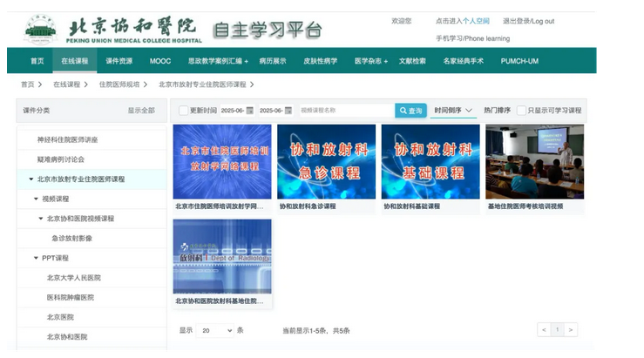Focus the 视频课程名称 search field

(x=347, y=111)
